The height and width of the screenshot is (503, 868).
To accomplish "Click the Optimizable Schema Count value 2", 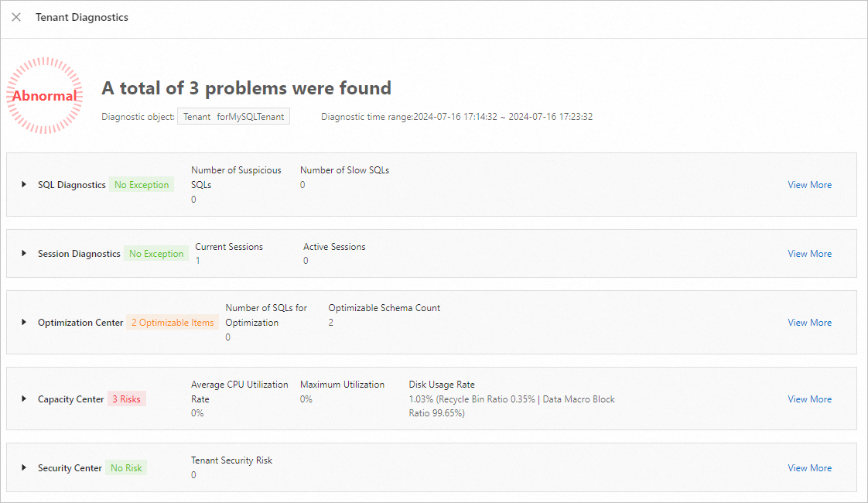I will pos(331,323).
